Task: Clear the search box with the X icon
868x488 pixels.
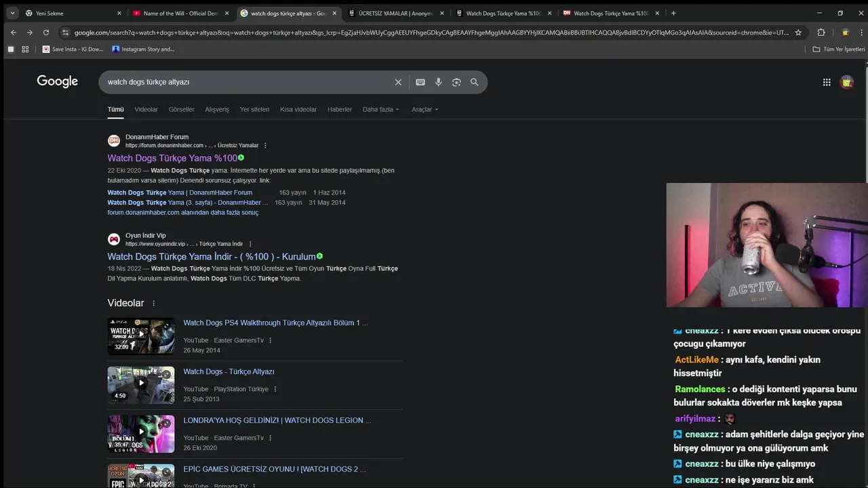Action: pyautogui.click(x=398, y=82)
